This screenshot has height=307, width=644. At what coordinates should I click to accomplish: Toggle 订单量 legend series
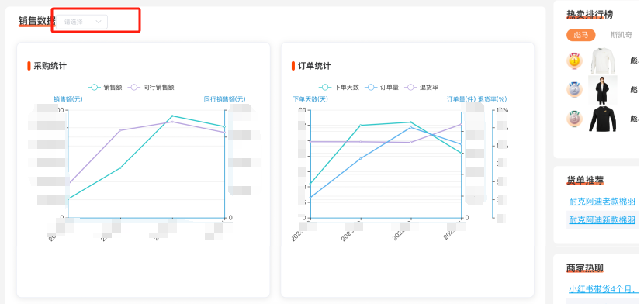tap(382, 87)
